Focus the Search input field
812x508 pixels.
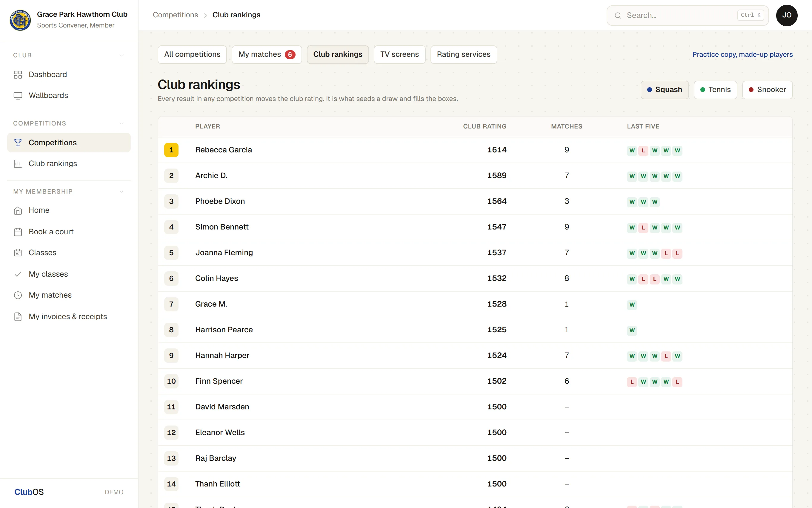pos(687,16)
